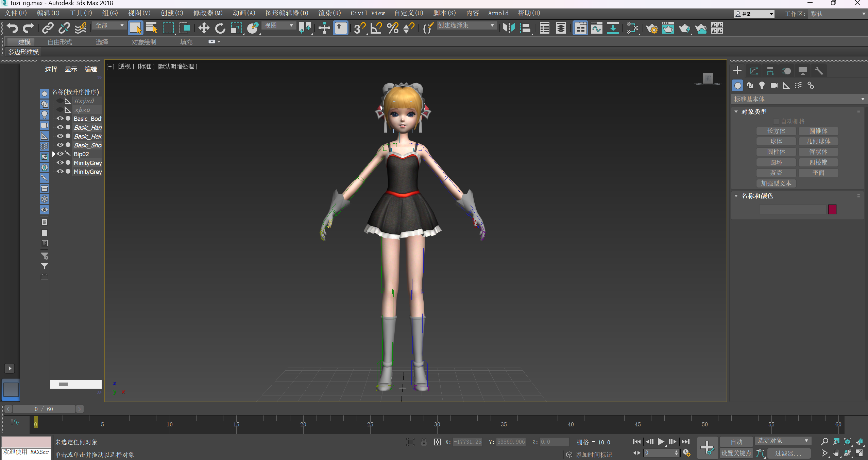Hide the Basic_Helr object eye icon
The height and width of the screenshot is (460, 868).
click(x=60, y=136)
